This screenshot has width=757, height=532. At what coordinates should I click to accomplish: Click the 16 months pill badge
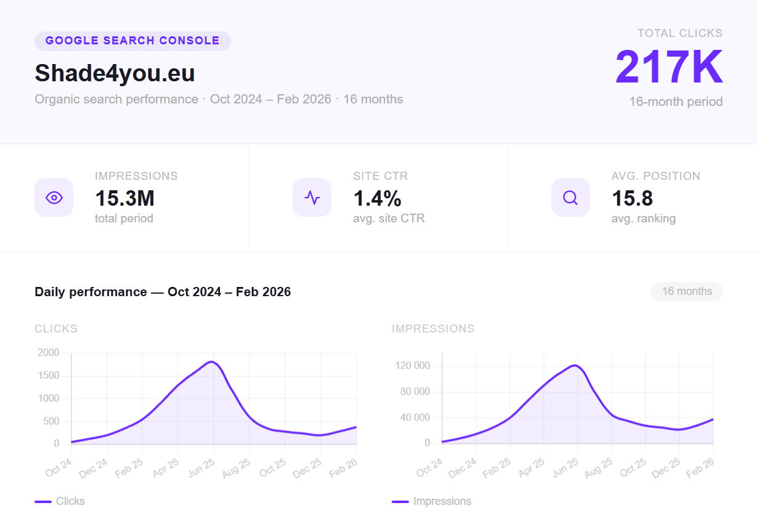[x=687, y=291]
